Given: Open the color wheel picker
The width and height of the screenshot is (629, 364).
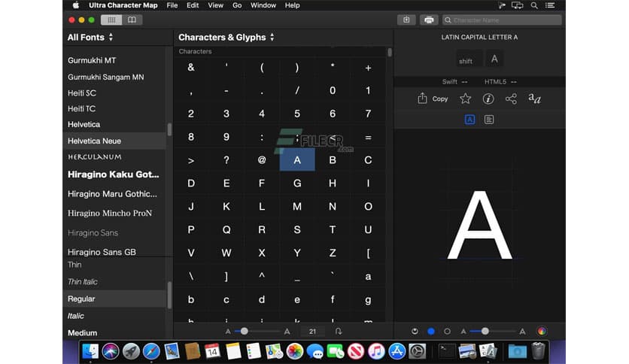Looking at the screenshot, I should [542, 331].
